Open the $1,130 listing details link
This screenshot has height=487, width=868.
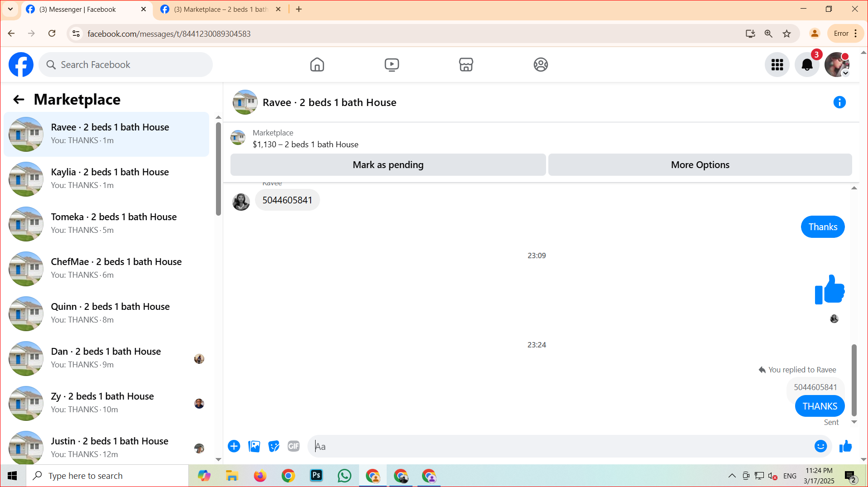[305, 145]
